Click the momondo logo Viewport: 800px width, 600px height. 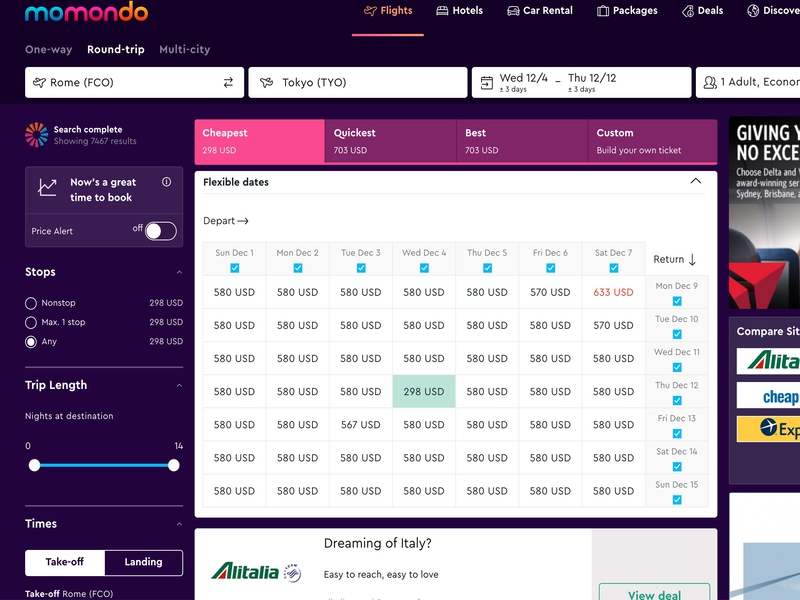(x=86, y=11)
